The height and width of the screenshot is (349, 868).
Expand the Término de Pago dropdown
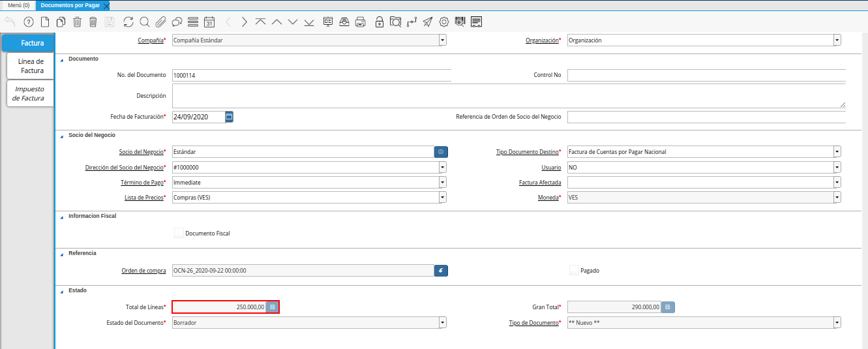pos(442,183)
